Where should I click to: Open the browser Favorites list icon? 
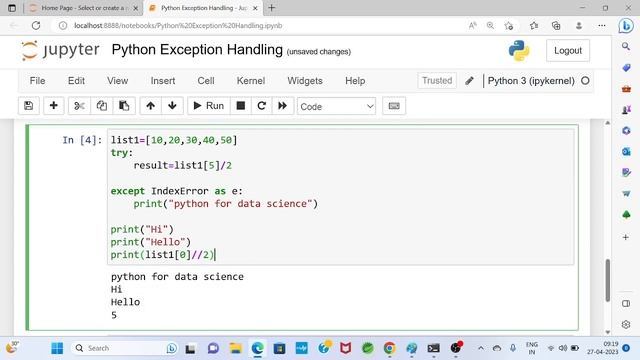click(x=534, y=26)
